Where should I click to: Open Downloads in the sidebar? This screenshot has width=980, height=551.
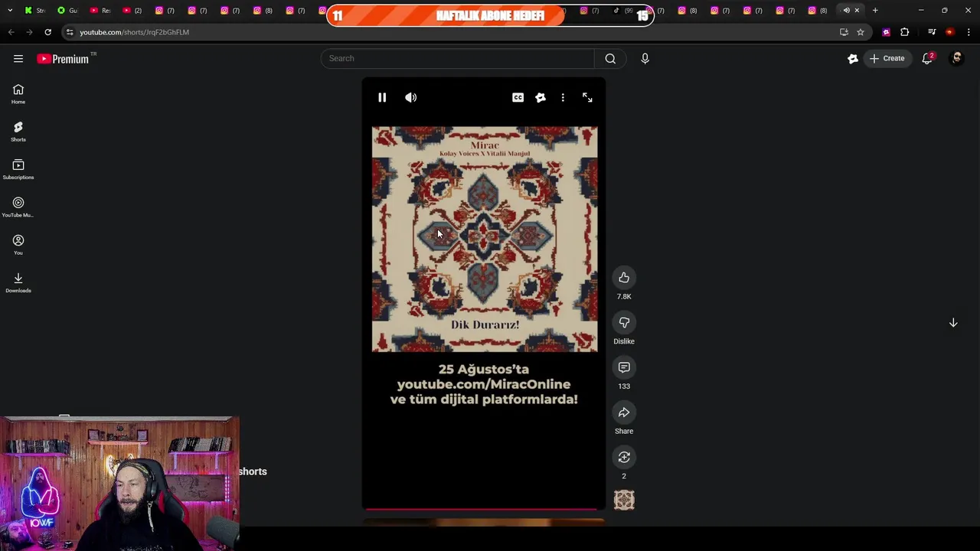(x=18, y=282)
